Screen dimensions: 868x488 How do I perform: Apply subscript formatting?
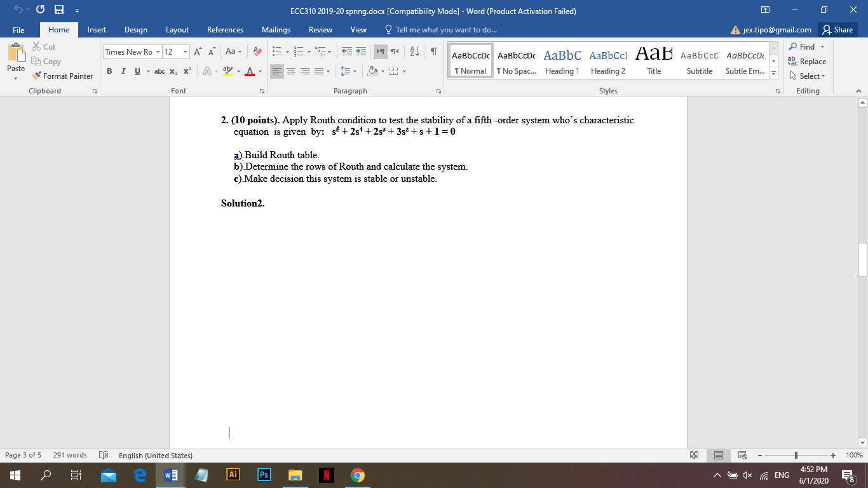[x=172, y=71]
